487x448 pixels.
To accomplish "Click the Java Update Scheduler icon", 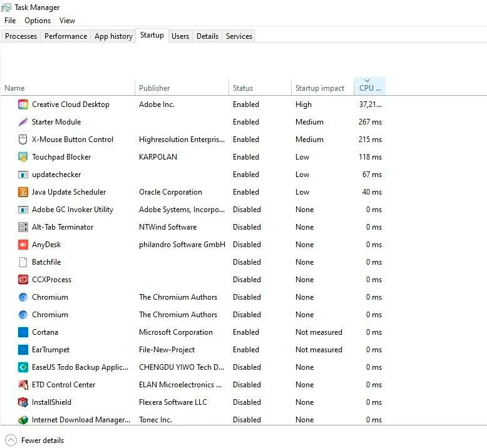I will click(x=23, y=192).
